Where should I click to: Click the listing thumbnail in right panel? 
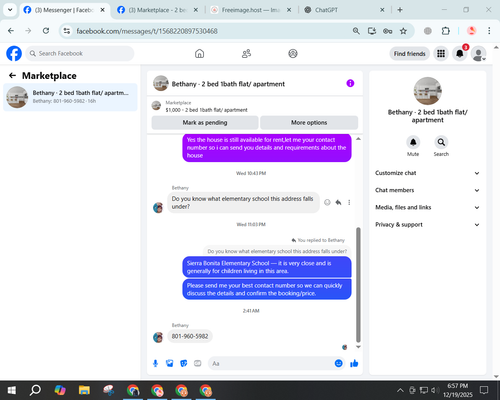(427, 91)
